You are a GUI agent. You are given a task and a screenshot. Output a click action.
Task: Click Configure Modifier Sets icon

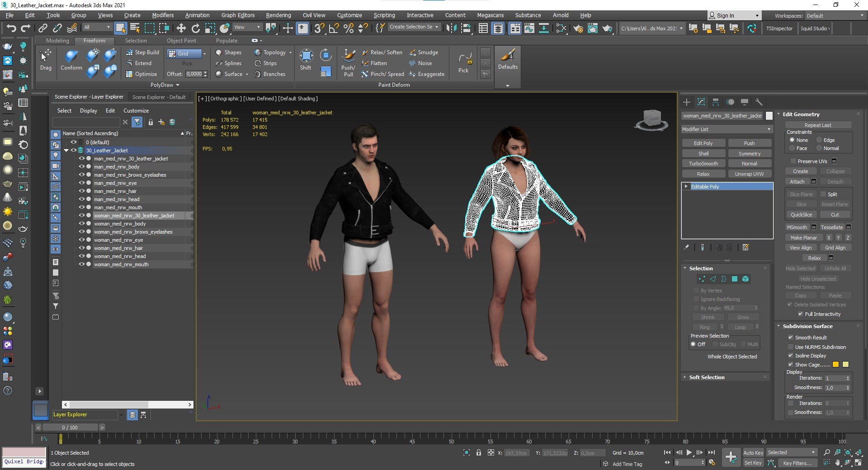(x=746, y=247)
